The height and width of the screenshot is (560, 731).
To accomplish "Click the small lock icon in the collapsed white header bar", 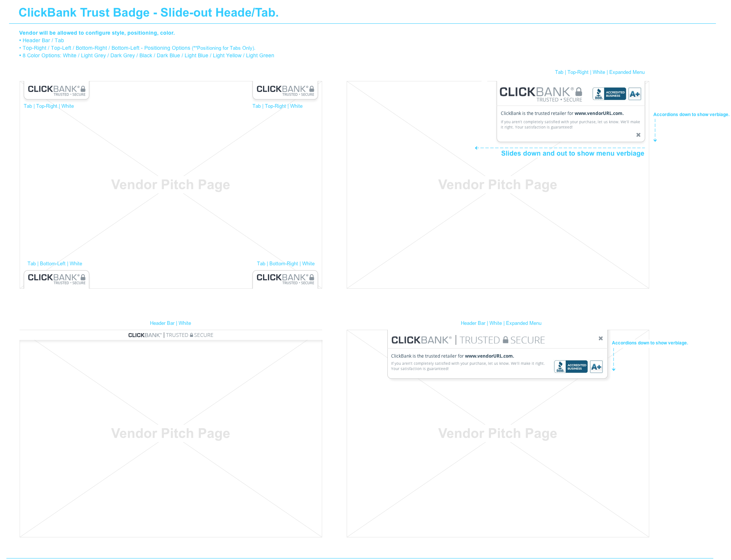I will tap(191, 335).
